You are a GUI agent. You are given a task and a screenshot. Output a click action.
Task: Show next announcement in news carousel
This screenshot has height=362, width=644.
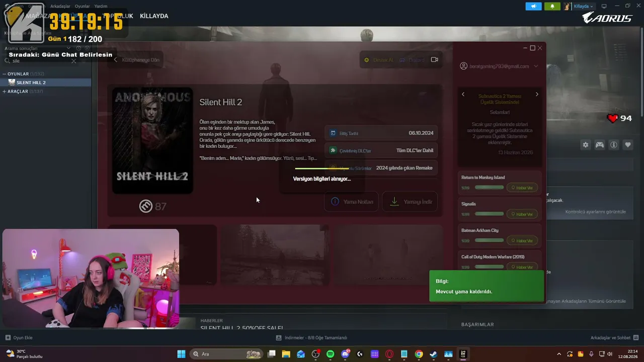point(537,95)
